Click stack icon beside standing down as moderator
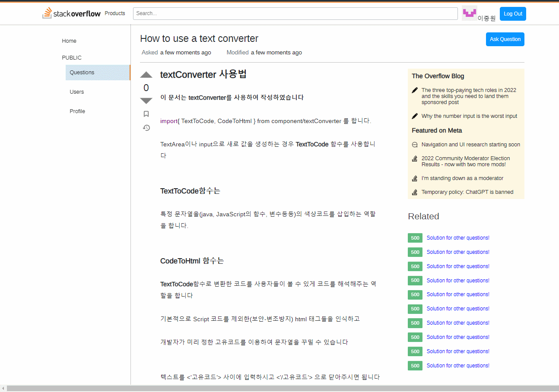Screen dimensions: 559x392 415,178
